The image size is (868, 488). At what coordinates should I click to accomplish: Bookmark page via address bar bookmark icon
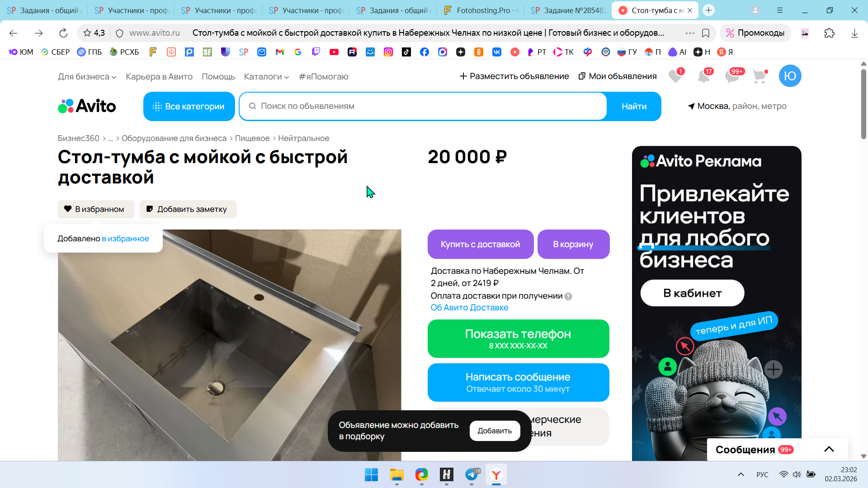coord(706,33)
